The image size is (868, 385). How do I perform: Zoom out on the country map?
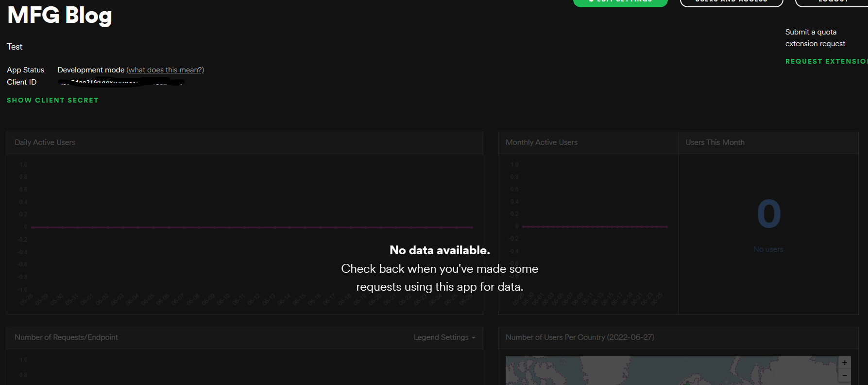845,375
